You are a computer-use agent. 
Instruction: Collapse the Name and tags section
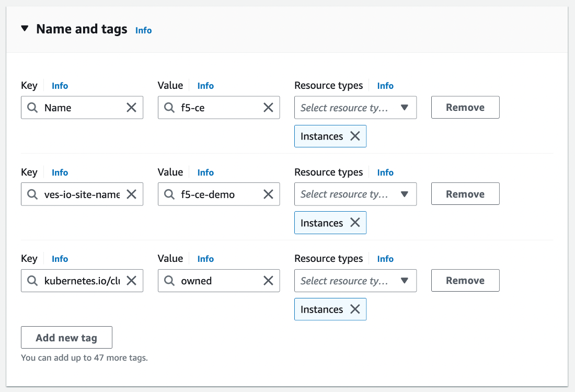click(24, 29)
